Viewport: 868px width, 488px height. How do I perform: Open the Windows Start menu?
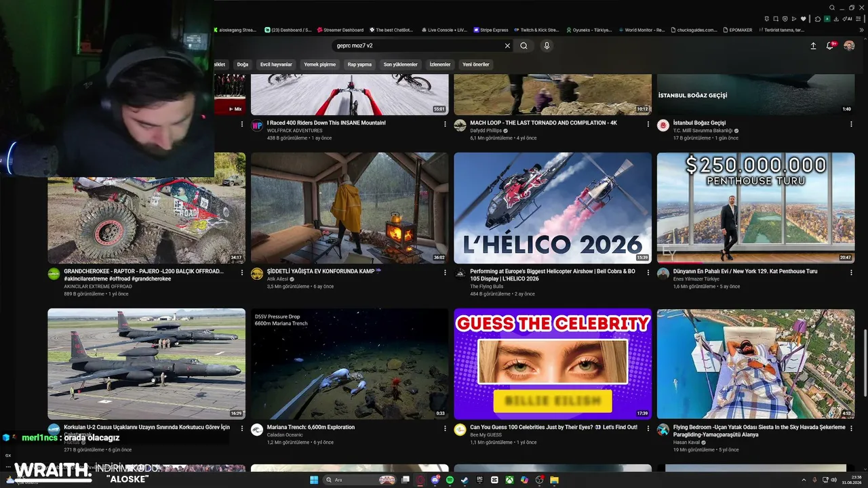(314, 480)
